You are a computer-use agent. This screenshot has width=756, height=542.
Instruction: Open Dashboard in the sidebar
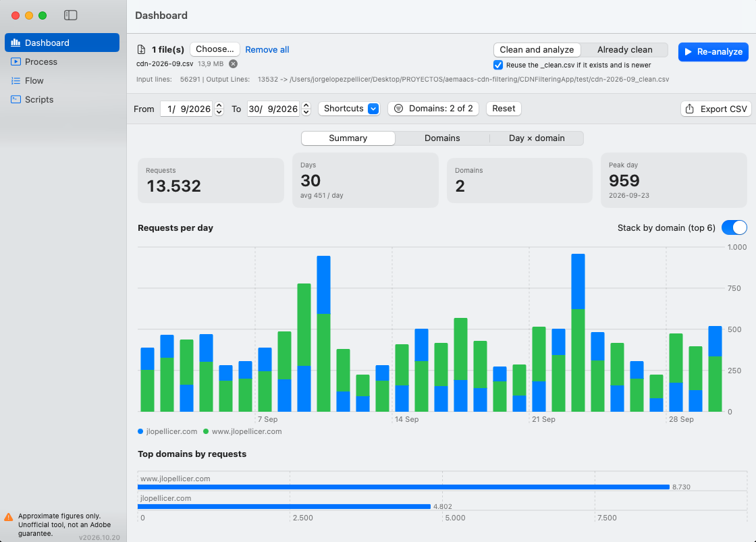pos(62,43)
